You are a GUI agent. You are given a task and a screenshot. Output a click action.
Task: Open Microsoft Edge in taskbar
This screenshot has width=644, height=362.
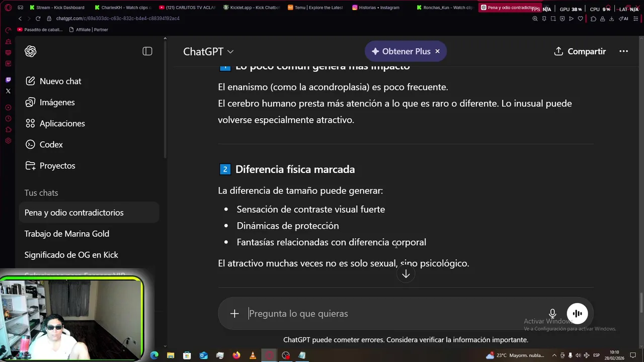(154, 355)
